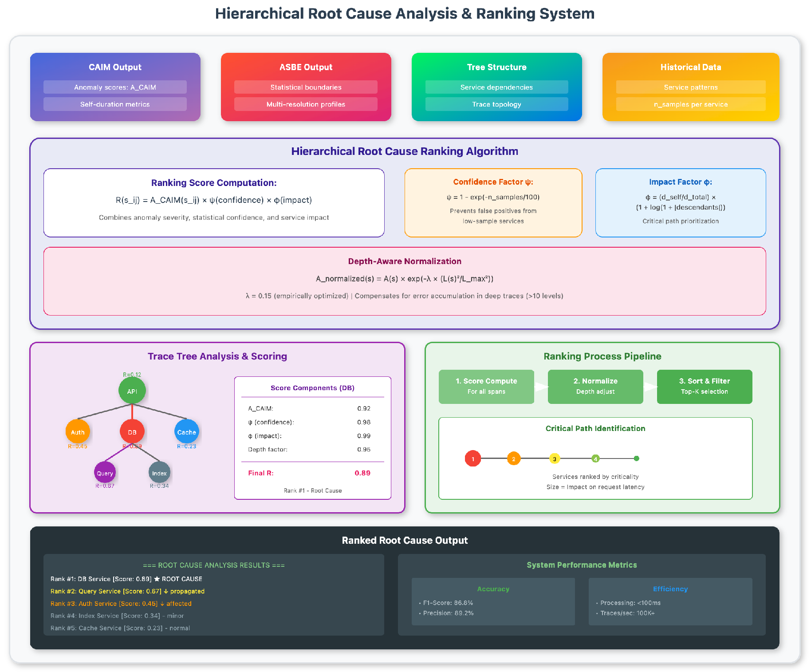The width and height of the screenshot is (811, 672).
Task: Click n_samples per service item
Action: pos(690,104)
